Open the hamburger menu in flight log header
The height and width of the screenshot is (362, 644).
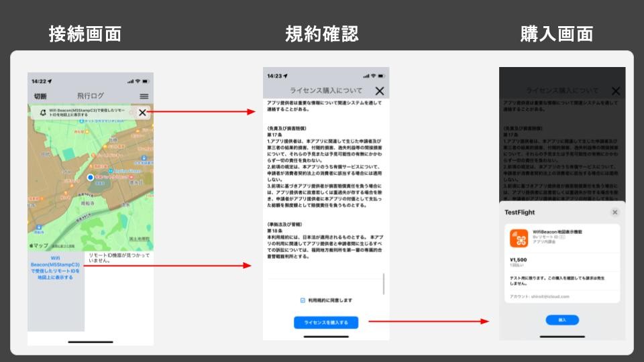[x=144, y=97]
